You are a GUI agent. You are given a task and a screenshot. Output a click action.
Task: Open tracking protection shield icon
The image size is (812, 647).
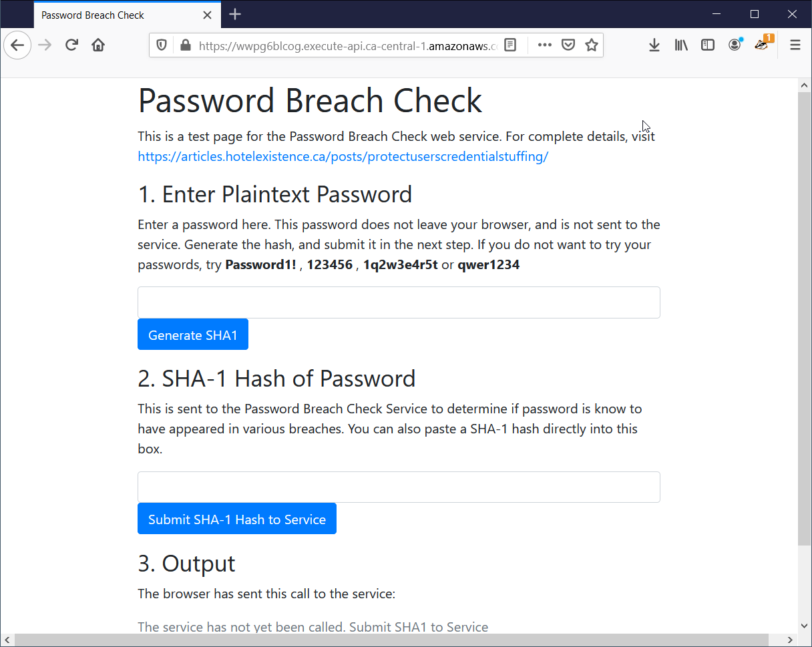click(x=162, y=45)
